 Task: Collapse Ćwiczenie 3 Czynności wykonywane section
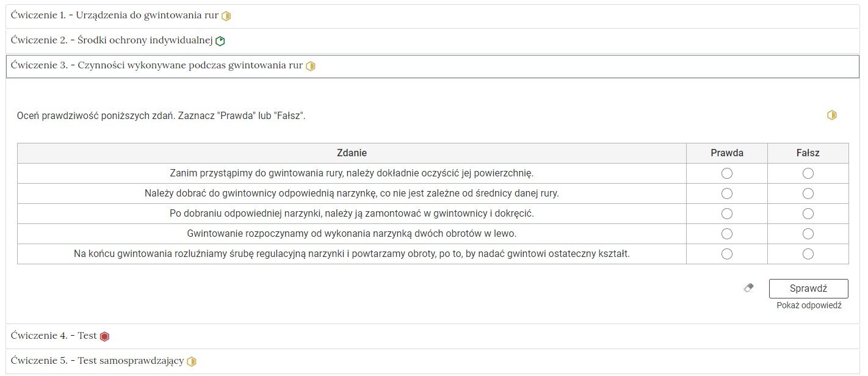click(x=433, y=66)
